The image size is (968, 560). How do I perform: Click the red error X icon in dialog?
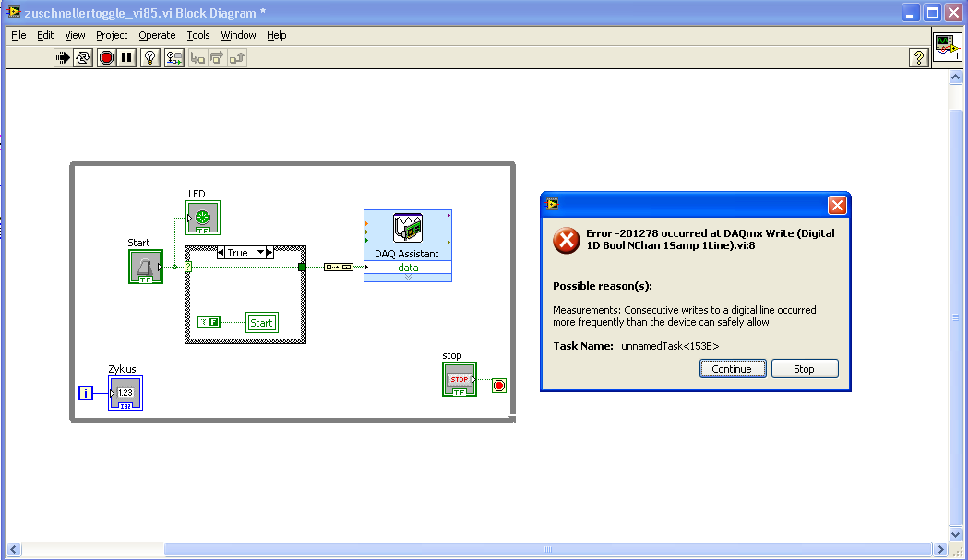[566, 240]
